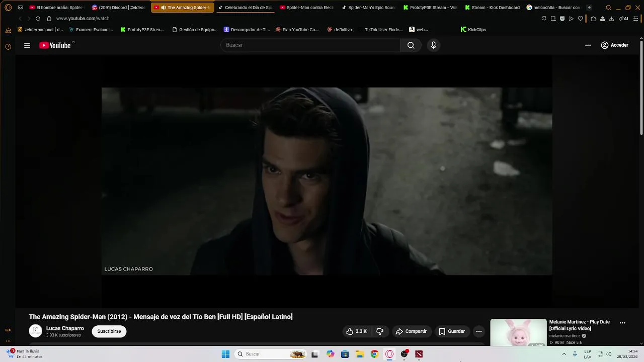Click the YouTube Buscar search field
This screenshot has width=644, height=362.
tap(310, 45)
